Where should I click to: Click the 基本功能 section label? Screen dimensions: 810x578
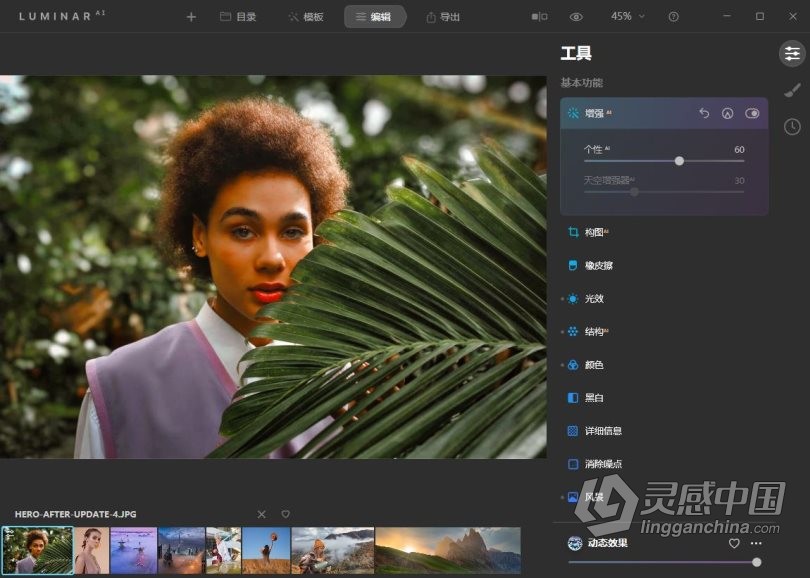[x=582, y=83]
